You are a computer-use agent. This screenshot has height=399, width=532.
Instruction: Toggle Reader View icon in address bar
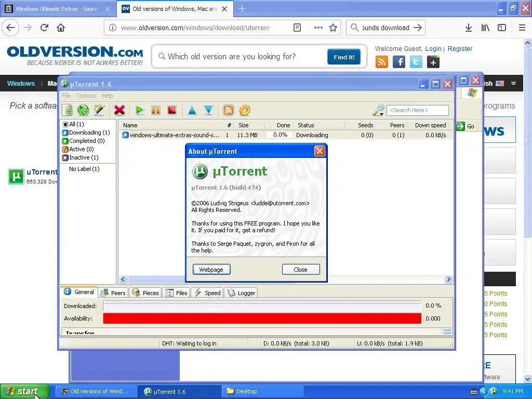297,28
